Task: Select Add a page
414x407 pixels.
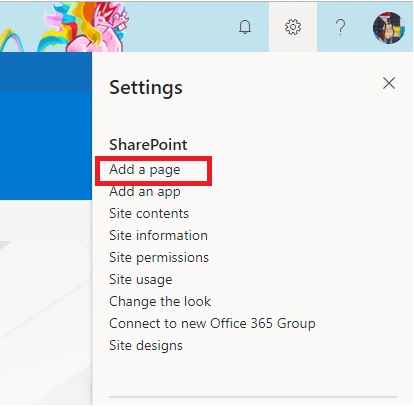Action: [x=145, y=170]
